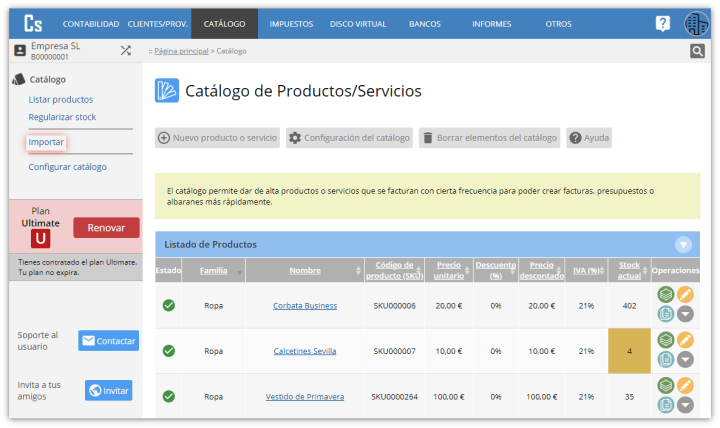Open more-options arrow for Corbata Business
The height and width of the screenshot is (428, 720).
685,314
